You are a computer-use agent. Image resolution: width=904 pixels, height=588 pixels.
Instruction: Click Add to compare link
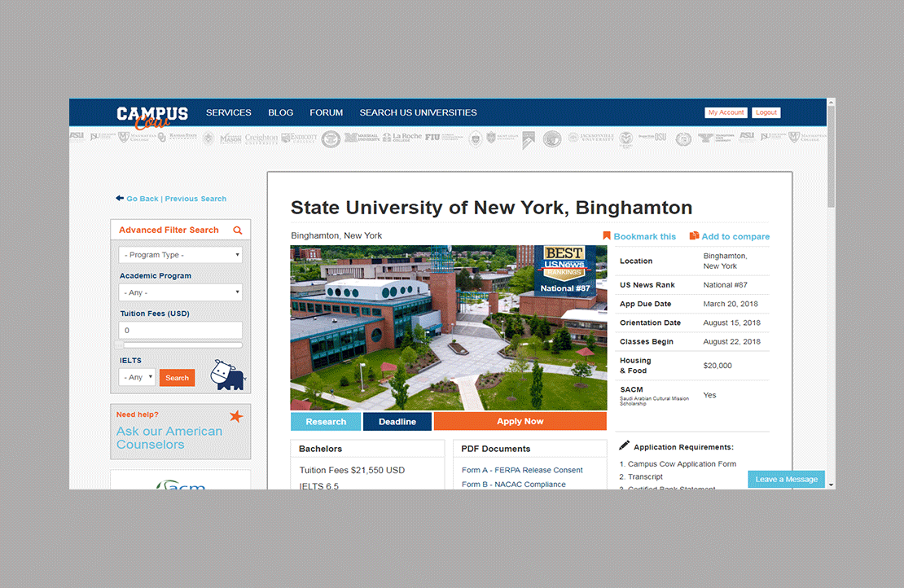(x=735, y=236)
